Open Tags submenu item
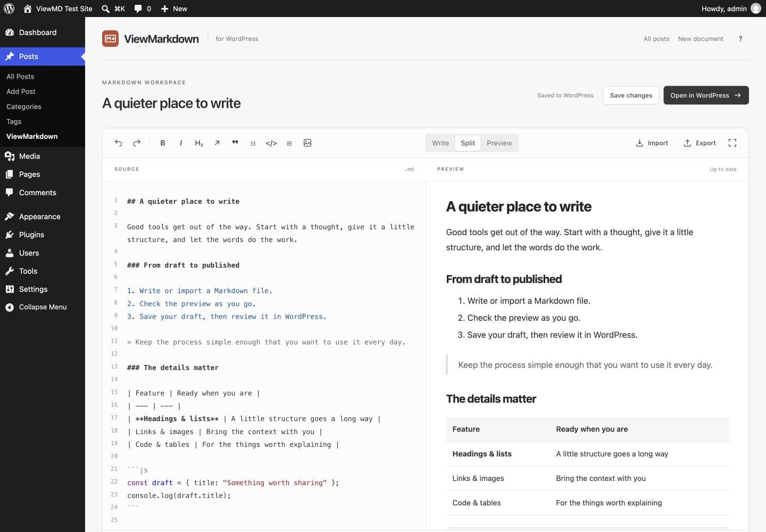This screenshot has height=532, width=766. pos(14,121)
